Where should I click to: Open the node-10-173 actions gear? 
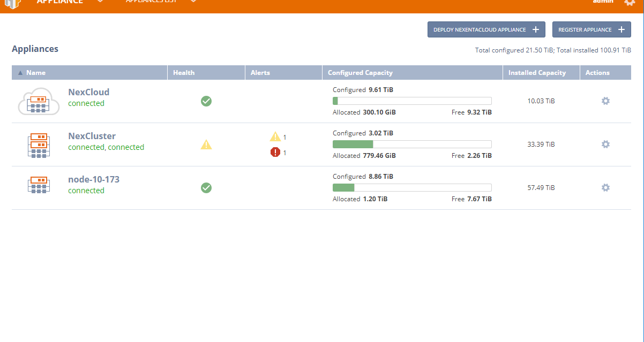605,188
